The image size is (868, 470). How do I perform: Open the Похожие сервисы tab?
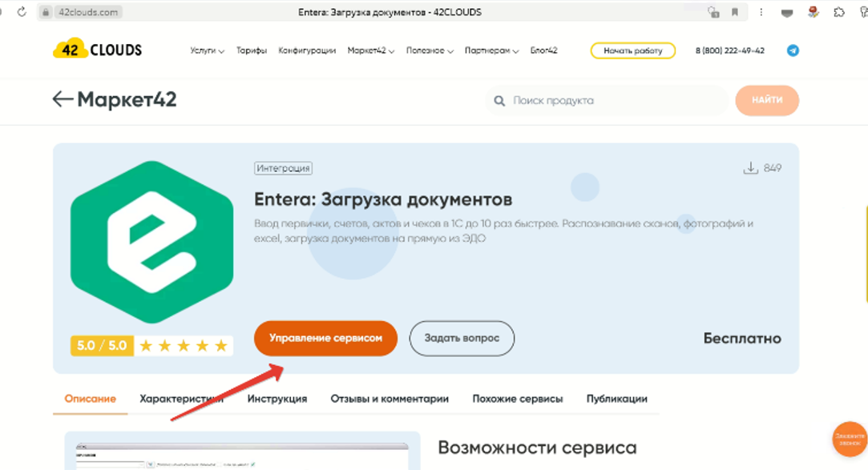pyautogui.click(x=518, y=399)
